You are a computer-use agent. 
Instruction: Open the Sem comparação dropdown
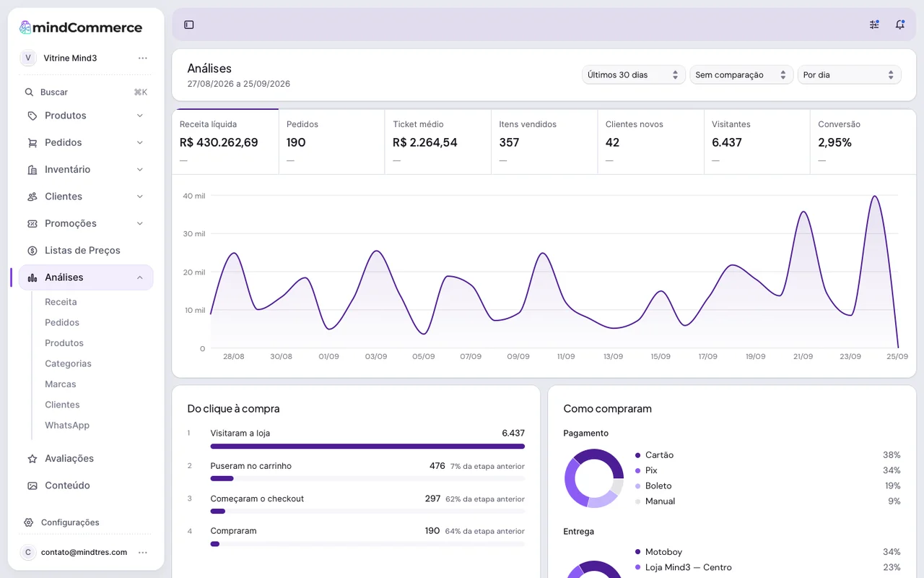pyautogui.click(x=741, y=75)
